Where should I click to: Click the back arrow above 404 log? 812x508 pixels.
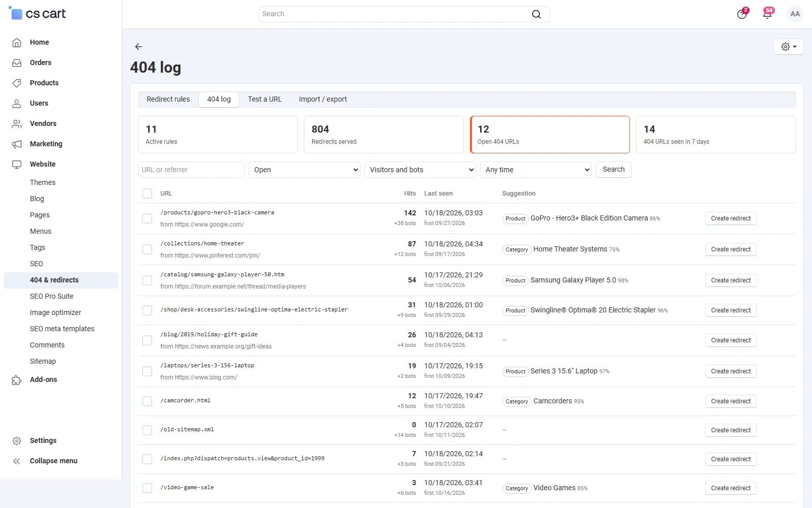(x=139, y=47)
